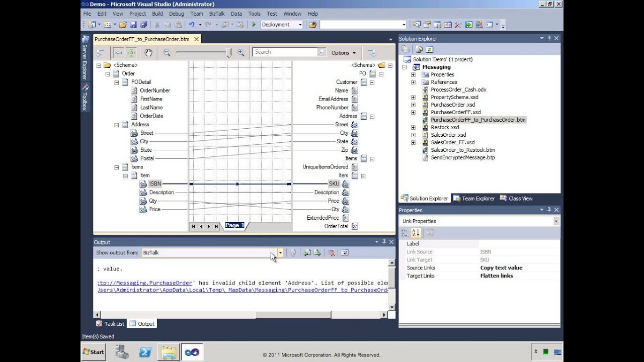Click the Refresh icon in Solution Explorer toolbar

(429, 49)
